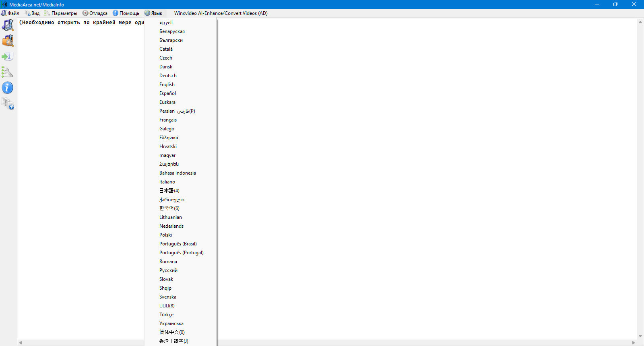Open the Preferences wrench icon in sidebar
Image resolution: width=644 pixels, height=346 pixels.
click(8, 72)
